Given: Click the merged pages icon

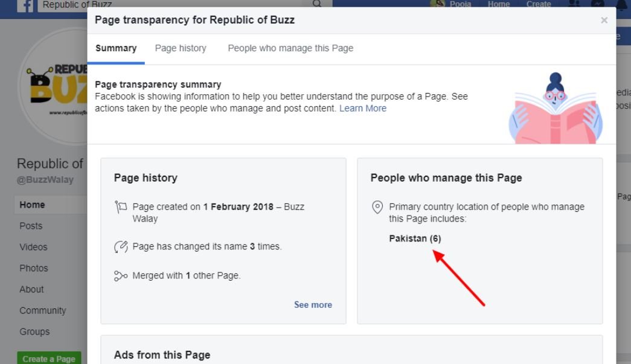Looking at the screenshot, I should (121, 276).
